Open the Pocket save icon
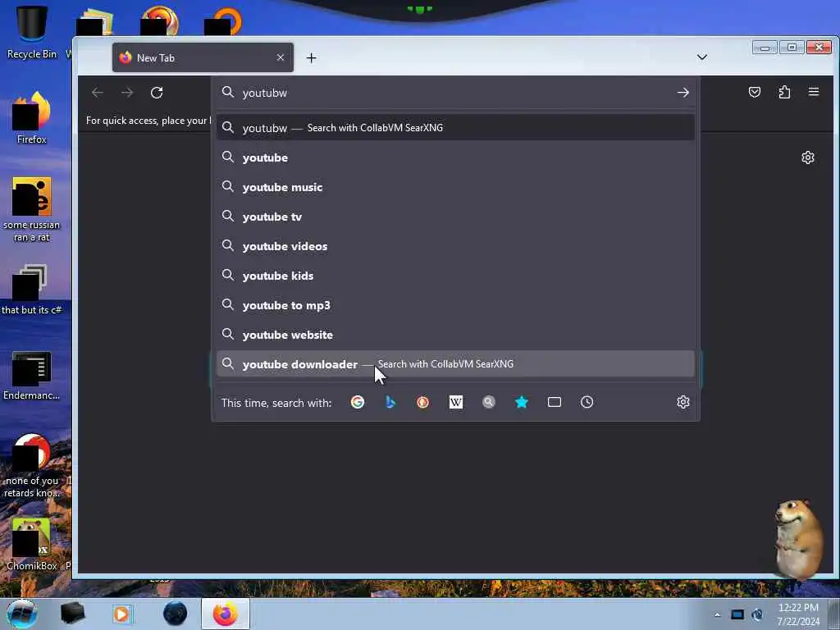 click(755, 92)
